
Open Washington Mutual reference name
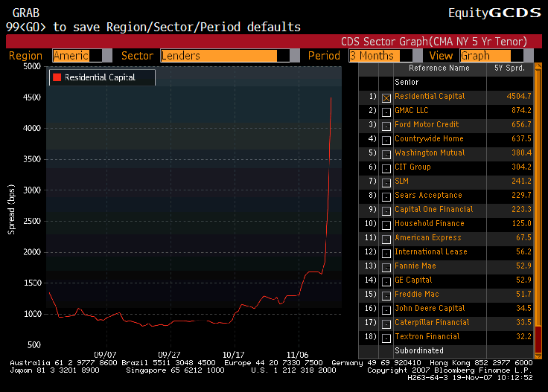(x=430, y=153)
